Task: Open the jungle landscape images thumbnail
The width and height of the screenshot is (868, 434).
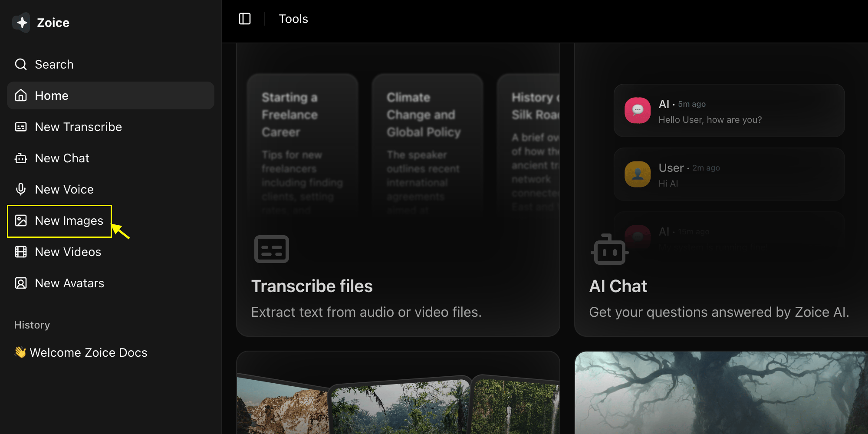Action: coord(399,406)
